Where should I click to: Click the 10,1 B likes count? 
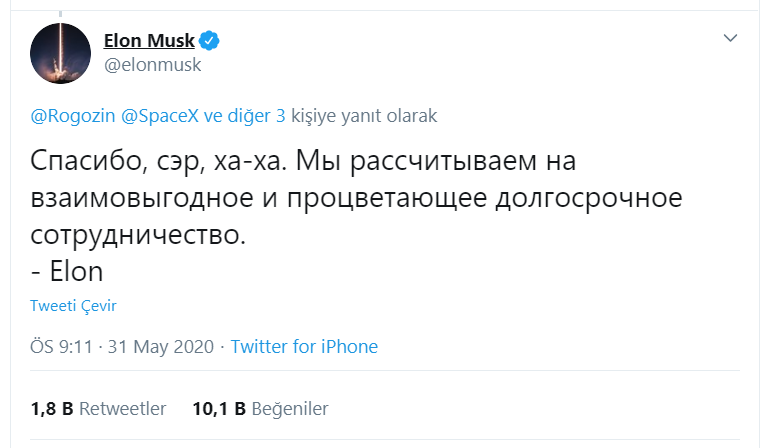[219, 409]
